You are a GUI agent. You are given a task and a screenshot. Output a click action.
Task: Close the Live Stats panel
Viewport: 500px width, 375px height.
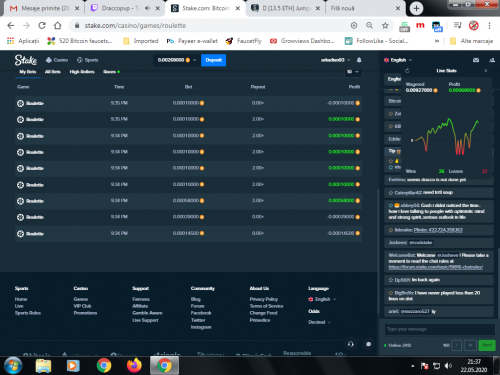(486, 71)
